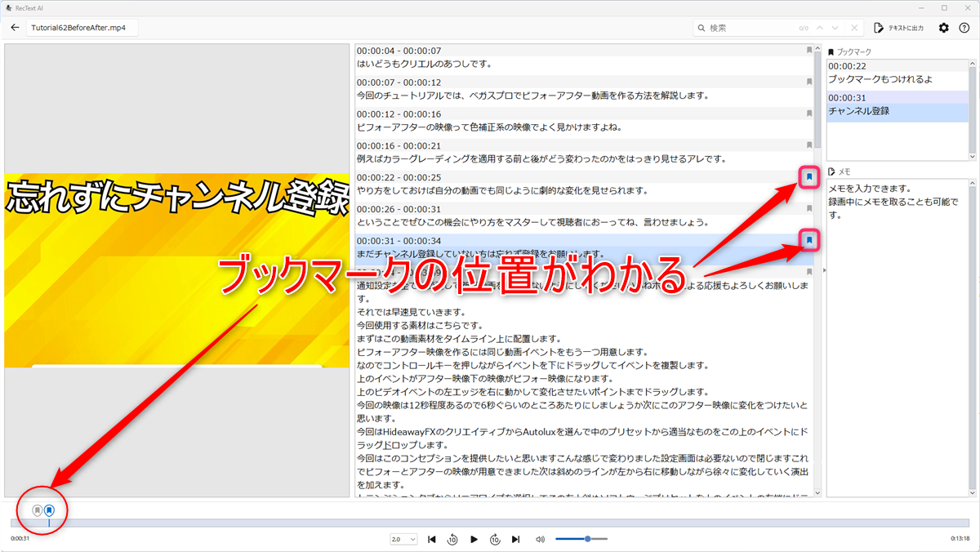This screenshot has height=552, width=980.
Task: Click in the 検索 search field
Action: click(747, 28)
